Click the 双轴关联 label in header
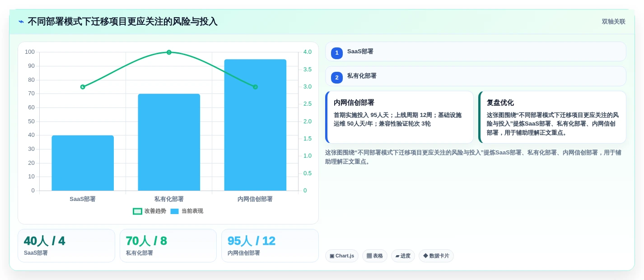 pos(613,22)
